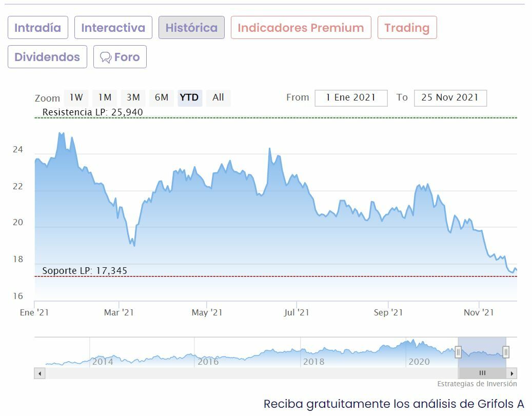Viewport: 532px width, 416px height.
Task: Set zoom range to 3M
Action: [x=133, y=97]
